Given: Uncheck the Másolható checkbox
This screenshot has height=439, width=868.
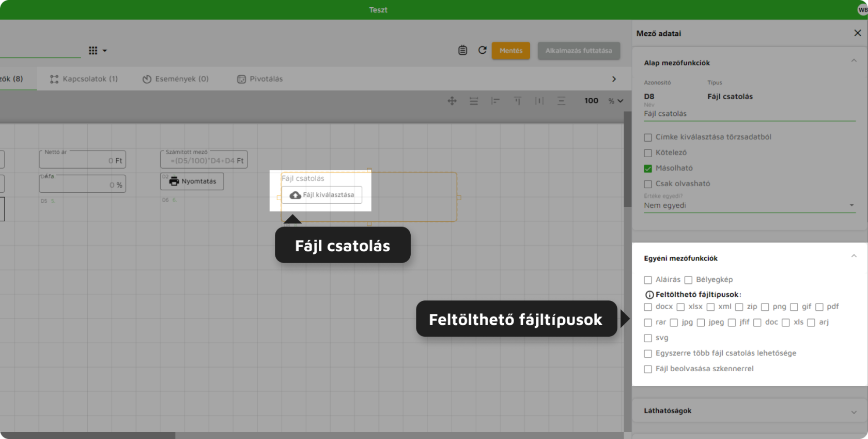Looking at the screenshot, I should tap(648, 169).
